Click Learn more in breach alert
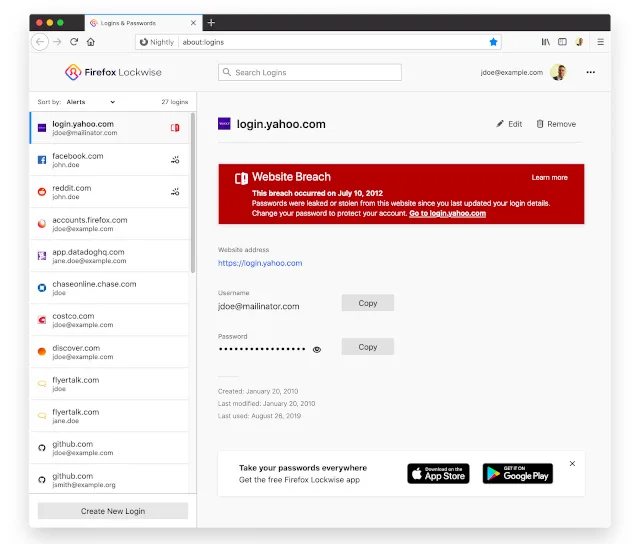This screenshot has width=640, height=544. (549, 178)
